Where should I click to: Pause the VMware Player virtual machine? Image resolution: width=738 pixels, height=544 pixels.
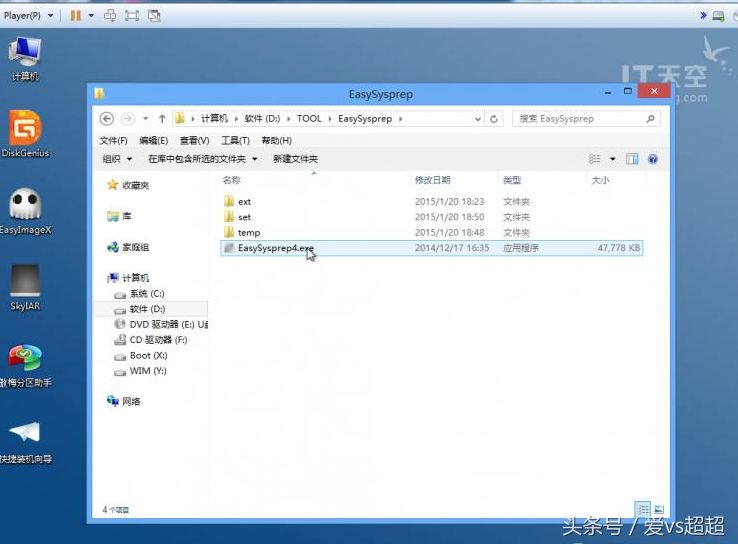pos(75,16)
